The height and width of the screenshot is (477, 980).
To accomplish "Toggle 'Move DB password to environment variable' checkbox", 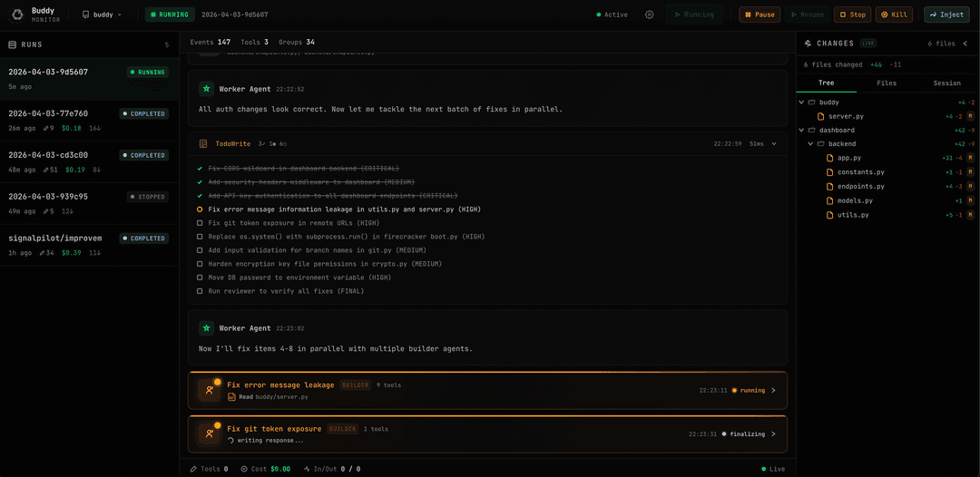I will click(x=200, y=277).
